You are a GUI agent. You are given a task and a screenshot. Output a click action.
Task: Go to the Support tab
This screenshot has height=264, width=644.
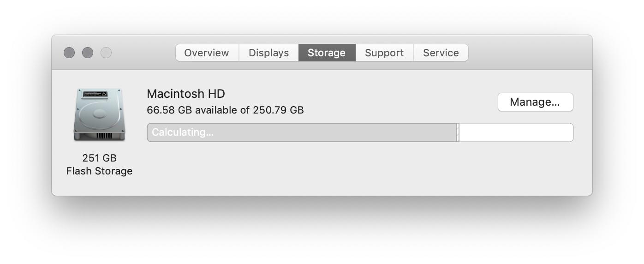(384, 53)
